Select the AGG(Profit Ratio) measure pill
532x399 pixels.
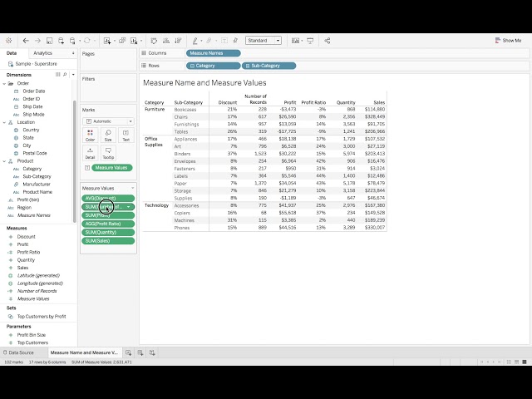[x=108, y=224]
